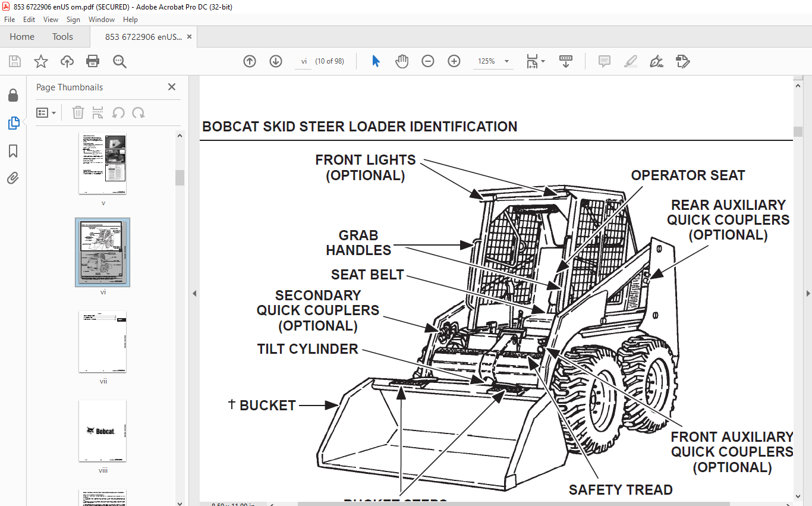The image size is (812, 506).
Task: Click the Save file icon
Action: pyautogui.click(x=15, y=61)
